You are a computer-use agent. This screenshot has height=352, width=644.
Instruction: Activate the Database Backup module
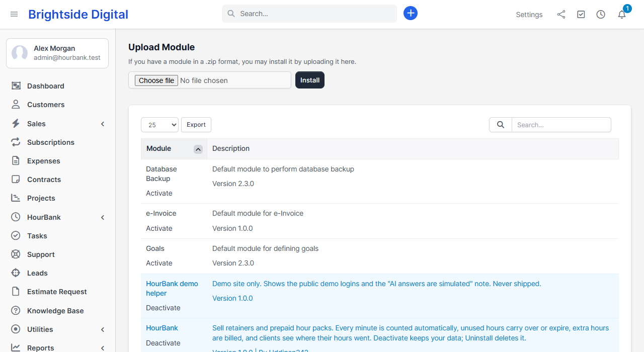159,193
